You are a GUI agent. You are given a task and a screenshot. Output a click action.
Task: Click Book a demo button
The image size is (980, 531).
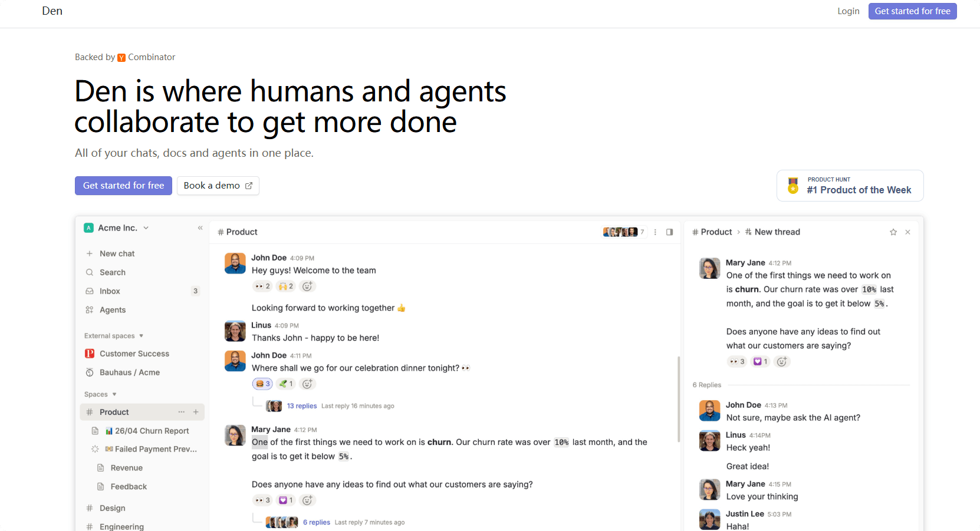click(218, 186)
